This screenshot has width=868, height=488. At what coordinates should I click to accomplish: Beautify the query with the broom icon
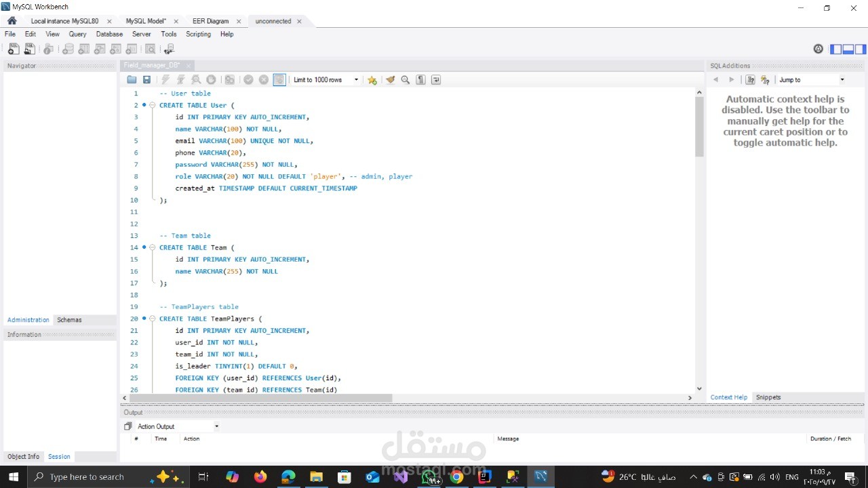tap(391, 80)
